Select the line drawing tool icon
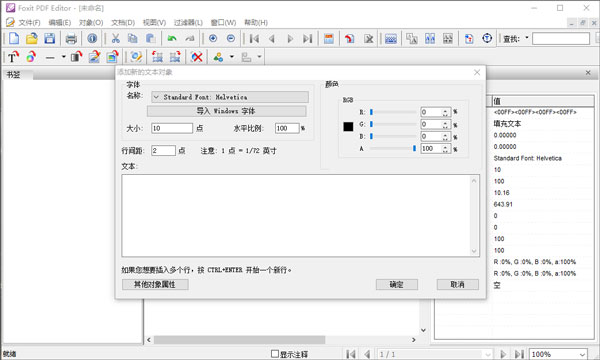600x360 pixels. pos(50,58)
